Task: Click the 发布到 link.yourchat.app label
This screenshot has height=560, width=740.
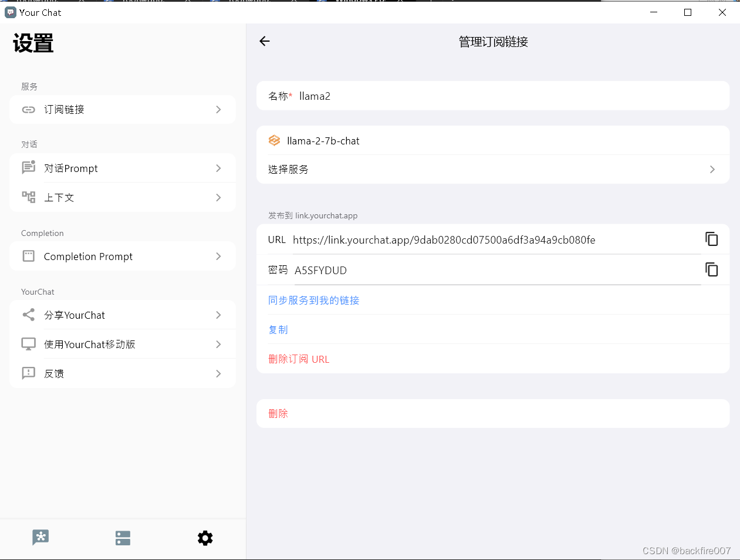Action: coord(313,215)
